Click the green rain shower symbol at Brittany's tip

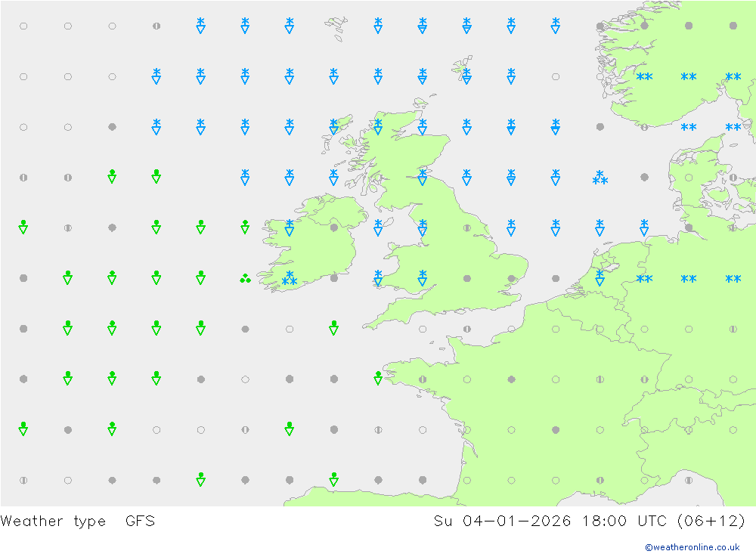[x=378, y=378]
